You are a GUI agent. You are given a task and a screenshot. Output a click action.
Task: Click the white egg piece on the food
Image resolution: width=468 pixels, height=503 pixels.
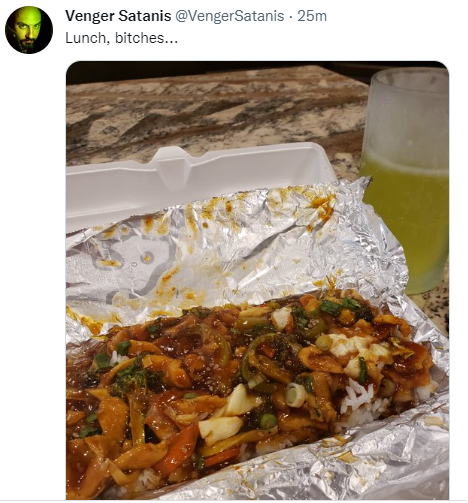pos(220,430)
